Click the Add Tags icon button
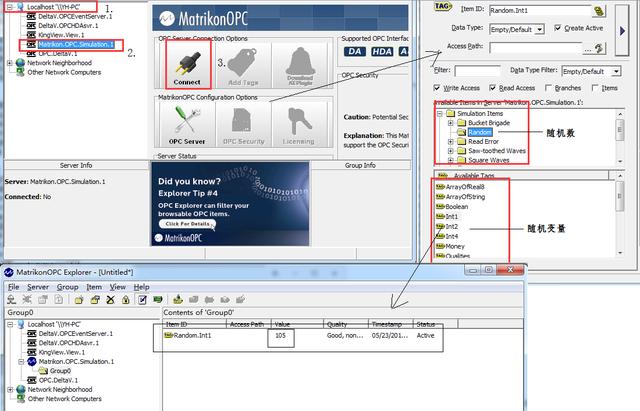Image resolution: width=640 pixels, height=411 pixels. pyautogui.click(x=243, y=64)
